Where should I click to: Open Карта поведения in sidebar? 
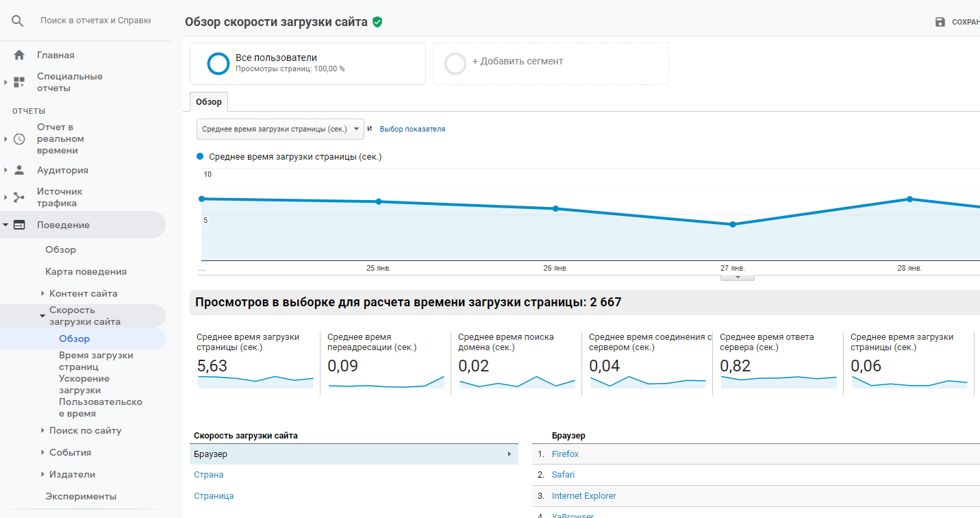pos(86,271)
